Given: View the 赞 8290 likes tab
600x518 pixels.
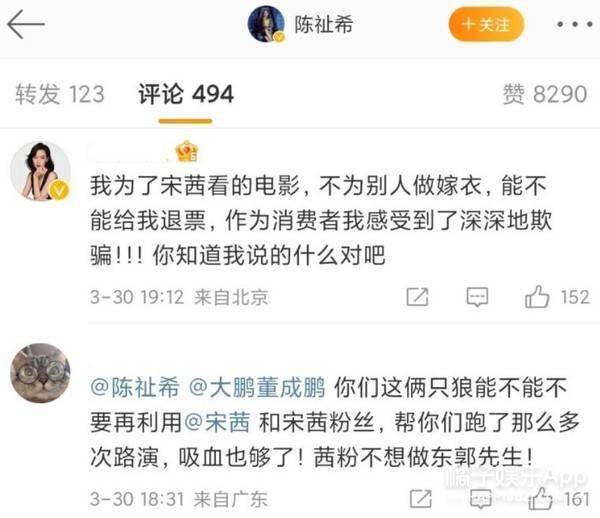Looking at the screenshot, I should click(545, 94).
